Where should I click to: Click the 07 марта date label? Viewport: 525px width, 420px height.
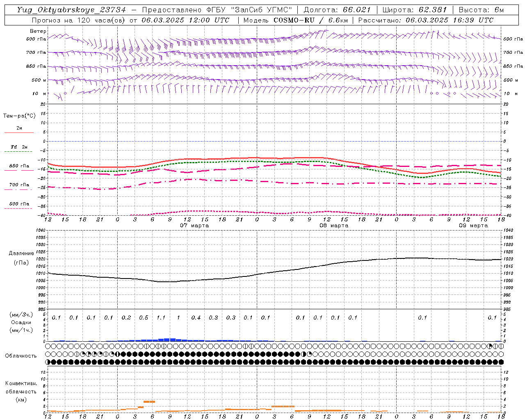coord(194,226)
